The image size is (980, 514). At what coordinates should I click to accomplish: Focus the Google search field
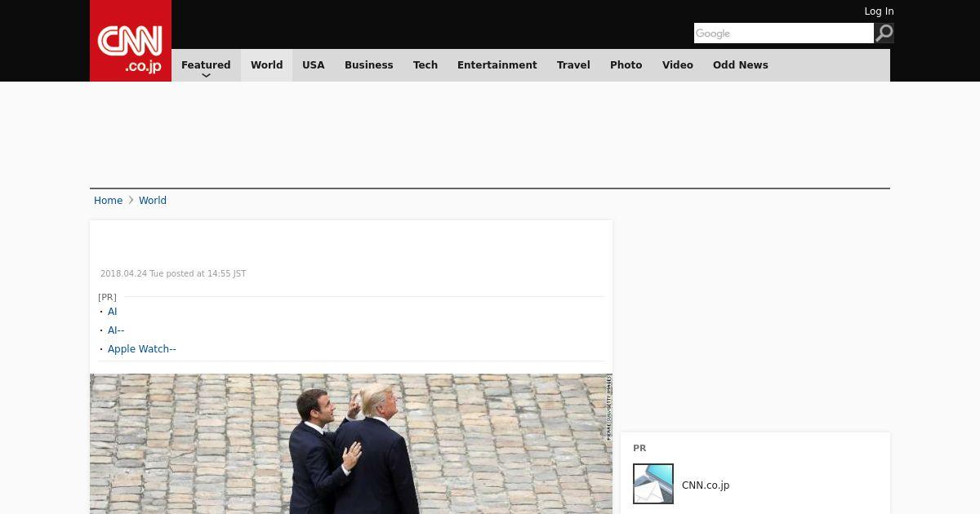(784, 33)
